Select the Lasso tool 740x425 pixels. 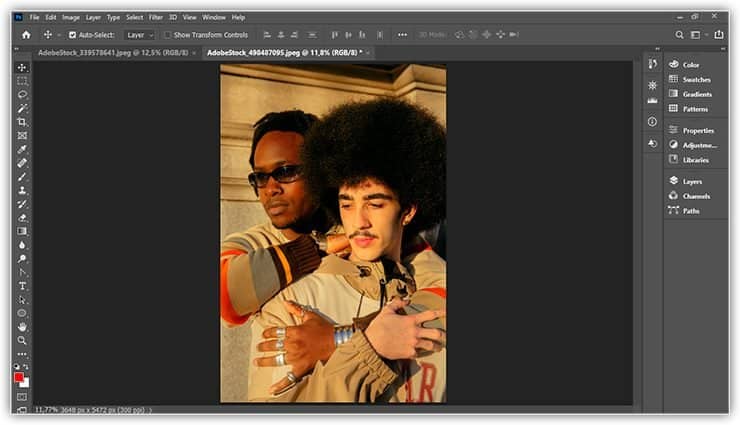tap(22, 94)
